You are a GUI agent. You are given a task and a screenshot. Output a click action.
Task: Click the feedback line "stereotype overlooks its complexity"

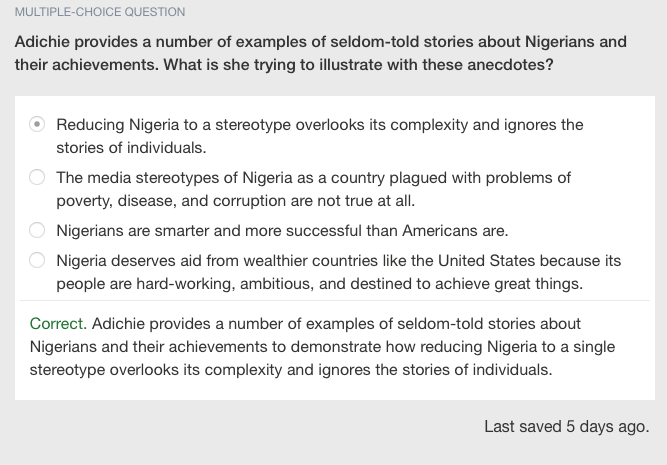click(291, 370)
